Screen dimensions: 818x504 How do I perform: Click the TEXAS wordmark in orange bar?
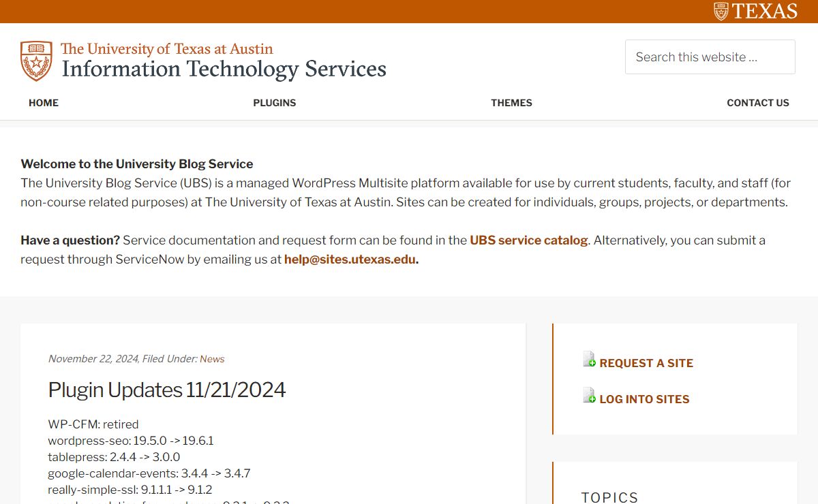(x=765, y=11)
